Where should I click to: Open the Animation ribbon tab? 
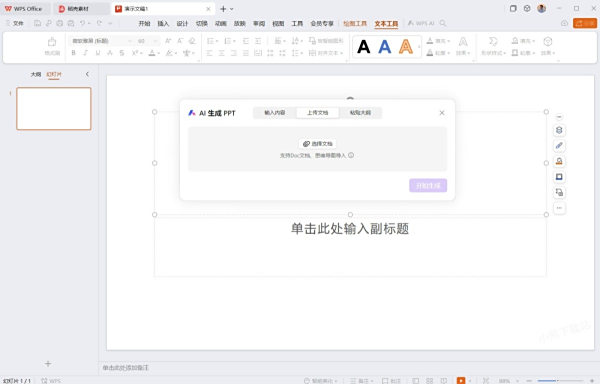click(x=220, y=23)
